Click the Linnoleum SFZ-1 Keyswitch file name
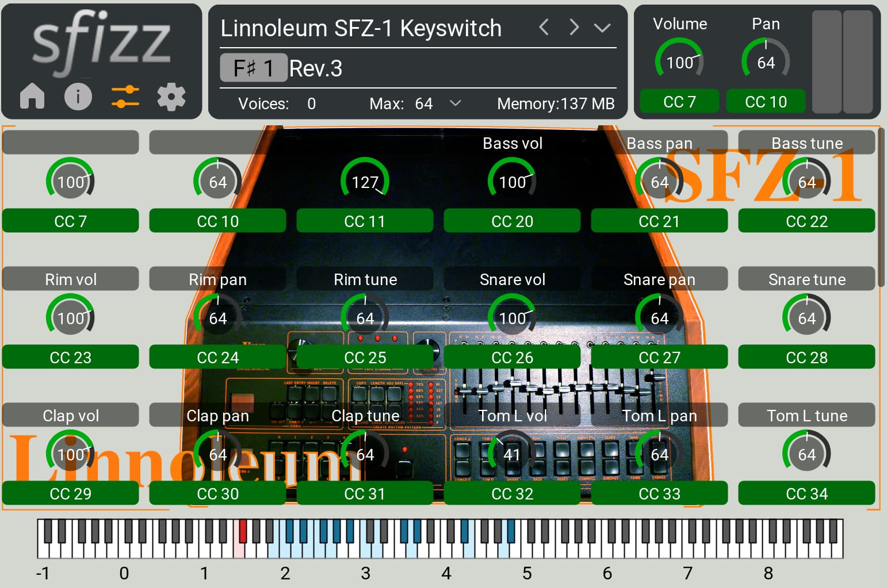 361,28
